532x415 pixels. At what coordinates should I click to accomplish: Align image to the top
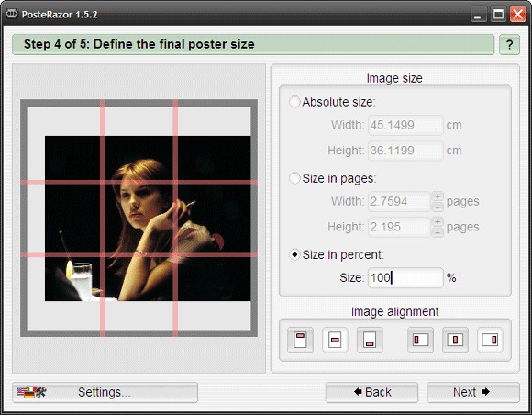click(x=300, y=340)
